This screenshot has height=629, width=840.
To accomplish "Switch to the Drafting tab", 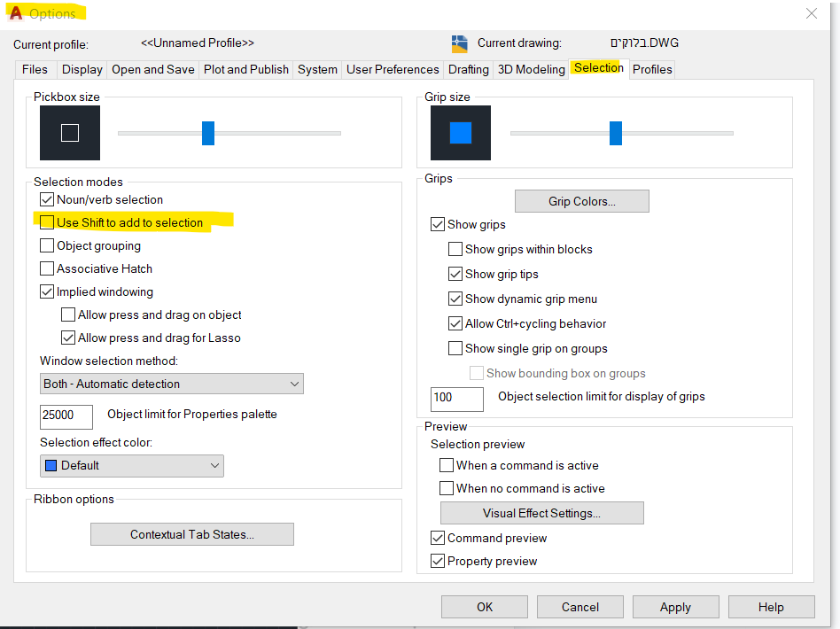I will pos(468,69).
